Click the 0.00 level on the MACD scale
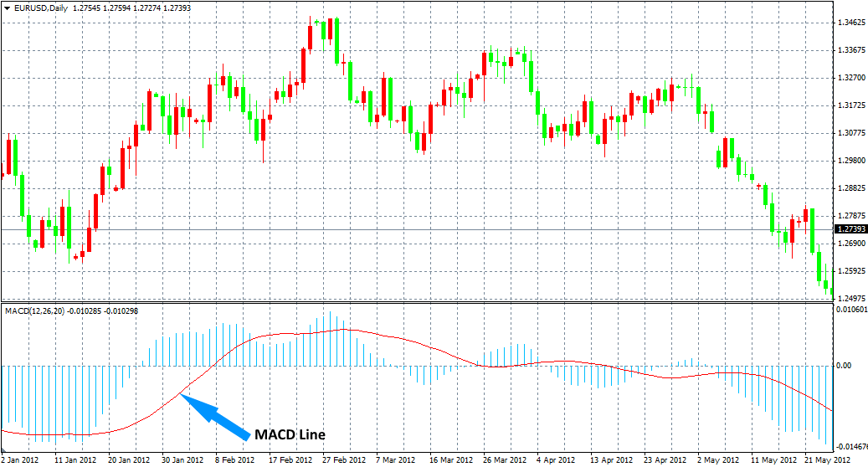The height and width of the screenshot is (467, 868). [x=842, y=366]
